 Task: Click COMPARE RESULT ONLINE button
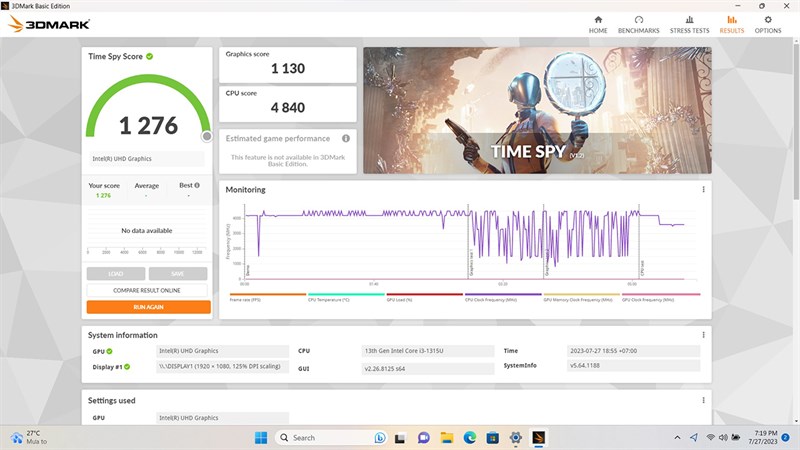click(147, 290)
